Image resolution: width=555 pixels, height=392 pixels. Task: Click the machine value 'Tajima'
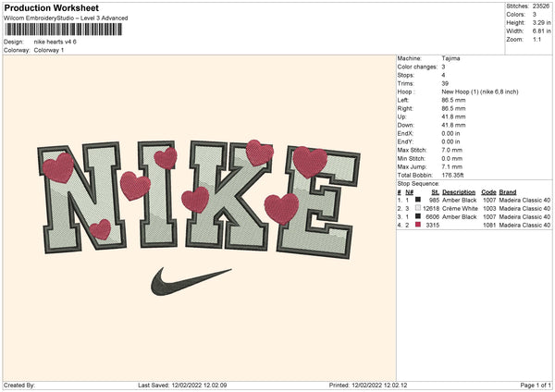[450, 58]
